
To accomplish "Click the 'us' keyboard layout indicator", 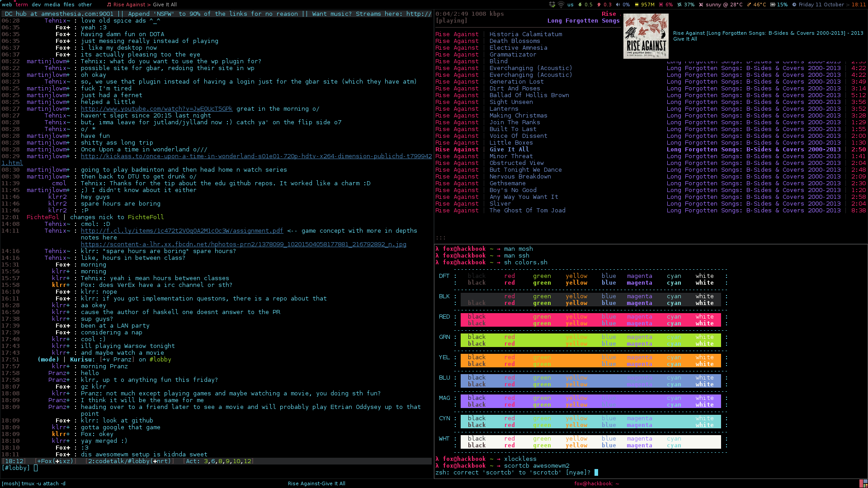I will tap(571, 5).
